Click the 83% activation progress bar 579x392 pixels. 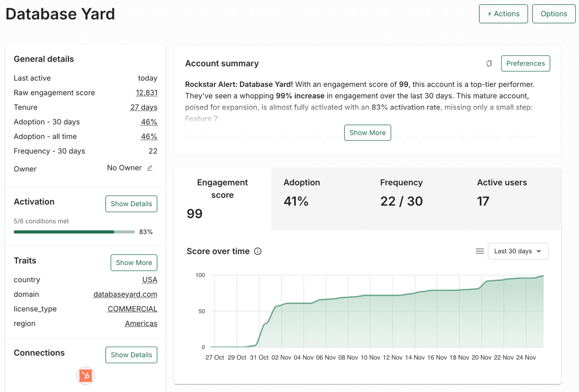74,231
